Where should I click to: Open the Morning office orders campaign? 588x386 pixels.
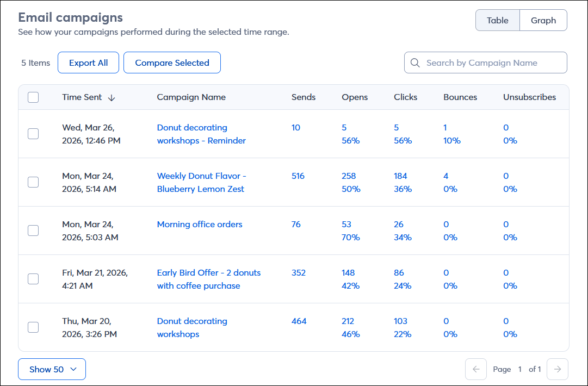click(200, 224)
